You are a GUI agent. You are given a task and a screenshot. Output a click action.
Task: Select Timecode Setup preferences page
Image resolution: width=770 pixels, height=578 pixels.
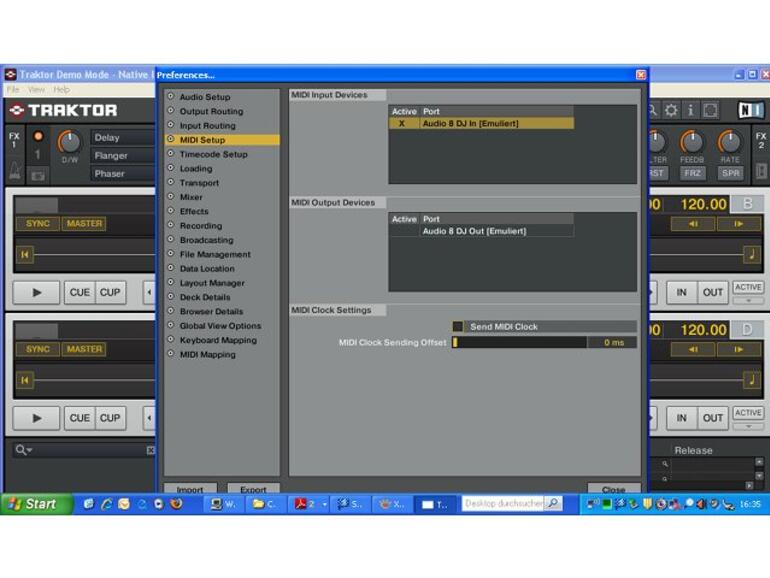214,154
